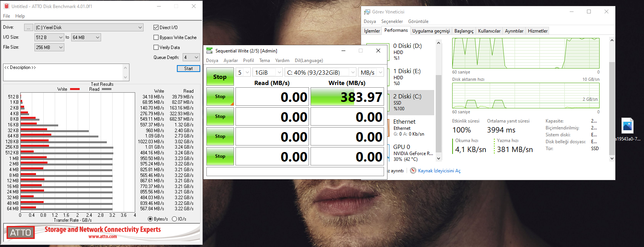This screenshot has width=644, height=247.
Task: Switch to the İşlemler tab
Action: tap(372, 31)
